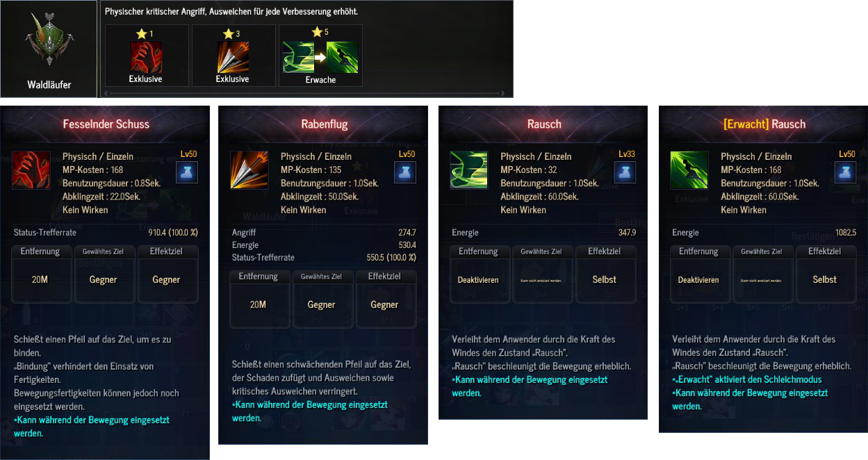Select the Waldläufer class emblem
The image size is (868, 460).
tap(48, 42)
